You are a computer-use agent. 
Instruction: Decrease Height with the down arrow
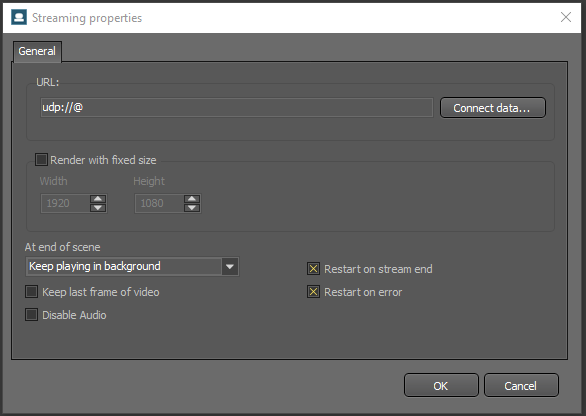[192, 208]
